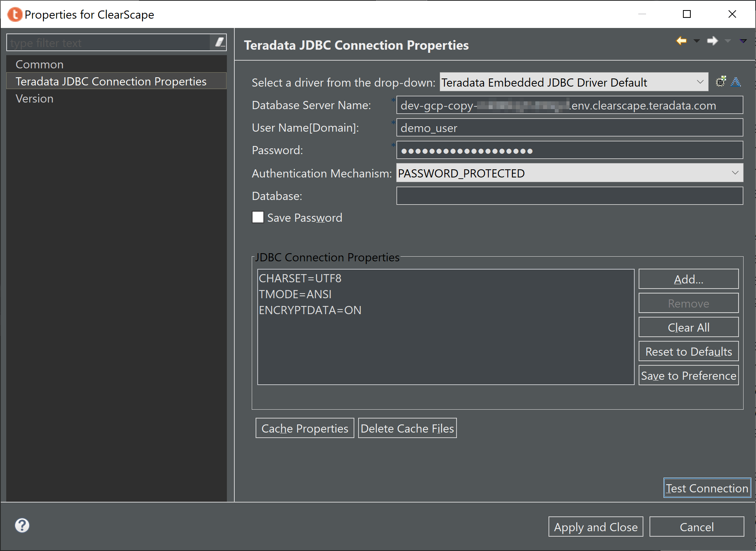756x551 pixels.
Task: Click the clear filter text eraser icon
Action: (219, 42)
